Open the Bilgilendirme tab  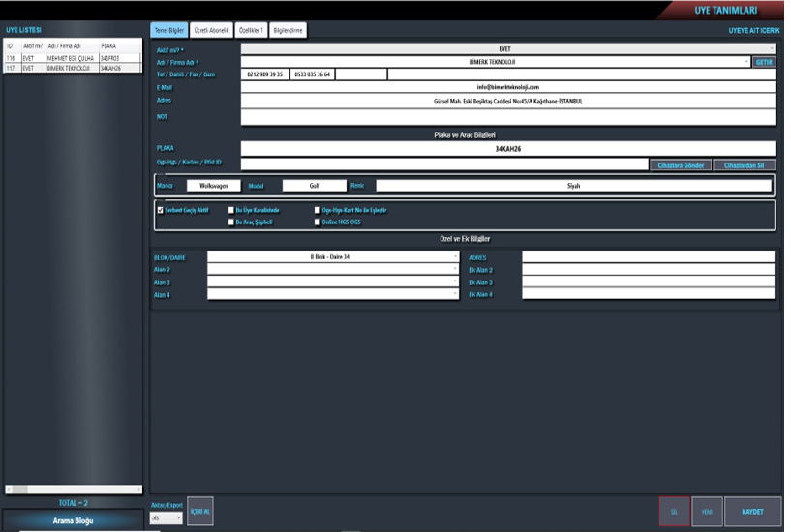tap(287, 31)
